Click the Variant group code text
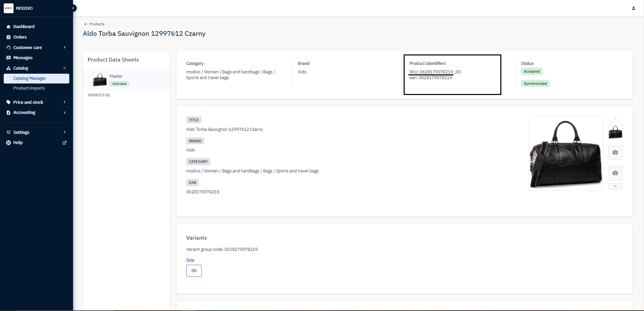This screenshot has width=644, height=311. click(222, 249)
